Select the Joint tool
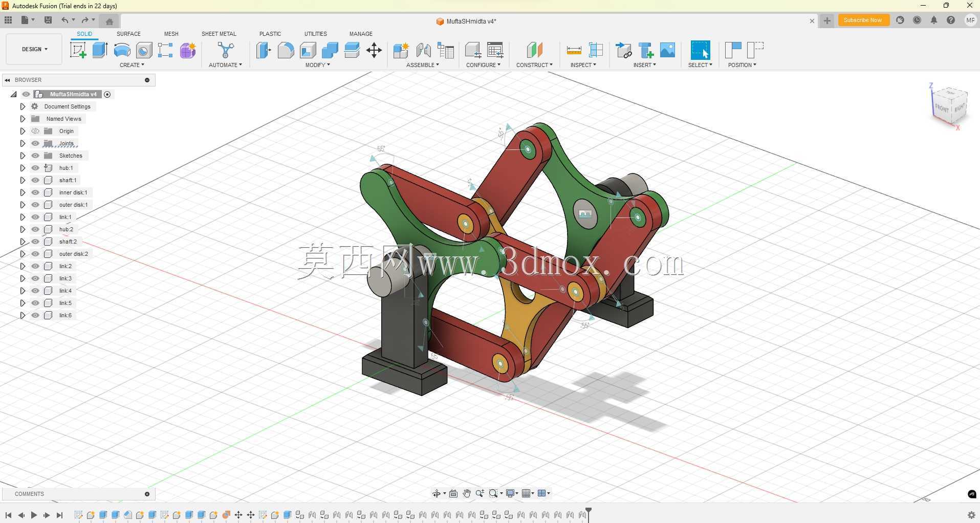The image size is (980, 523). point(423,50)
